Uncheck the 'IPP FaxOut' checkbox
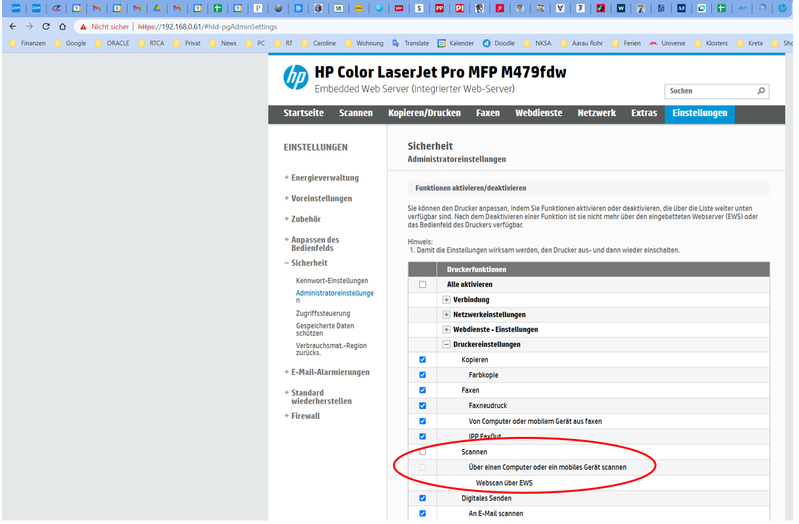The width and height of the screenshot is (799, 524). pos(422,436)
